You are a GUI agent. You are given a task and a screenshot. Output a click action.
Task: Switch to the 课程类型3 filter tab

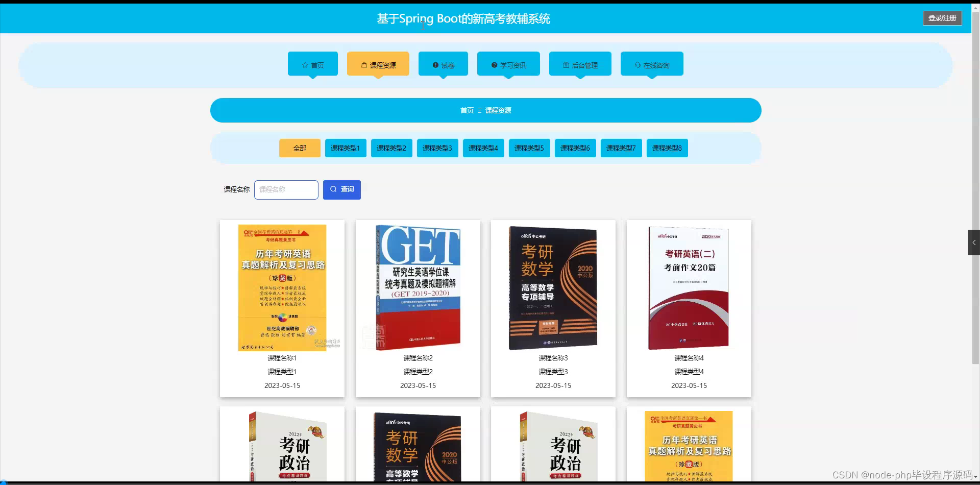coord(437,148)
